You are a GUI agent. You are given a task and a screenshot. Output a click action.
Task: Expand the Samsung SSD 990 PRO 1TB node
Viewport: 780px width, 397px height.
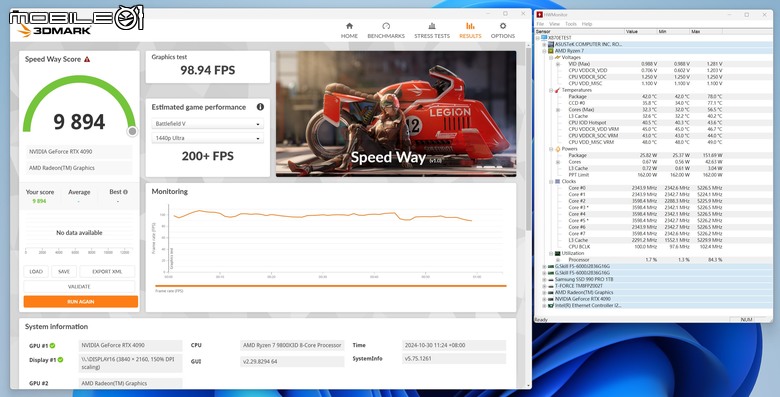(544, 280)
